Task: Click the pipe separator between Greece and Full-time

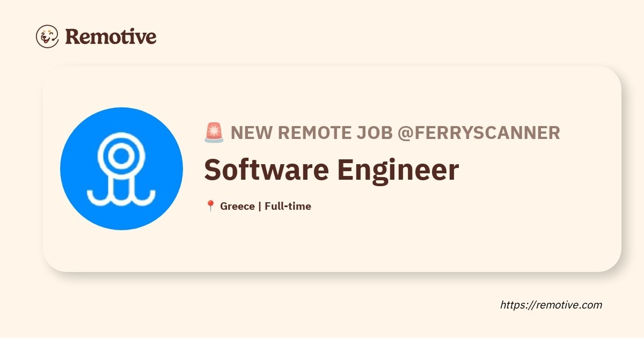Action: click(x=260, y=206)
